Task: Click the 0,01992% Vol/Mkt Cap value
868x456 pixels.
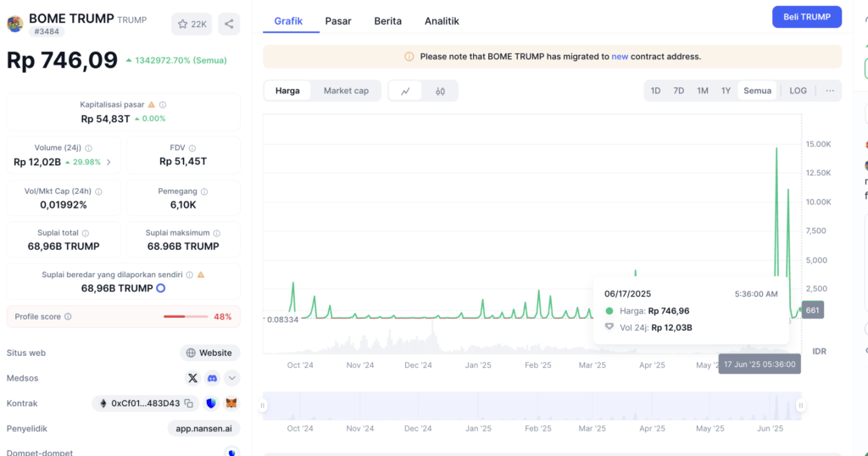Action: [x=64, y=205]
